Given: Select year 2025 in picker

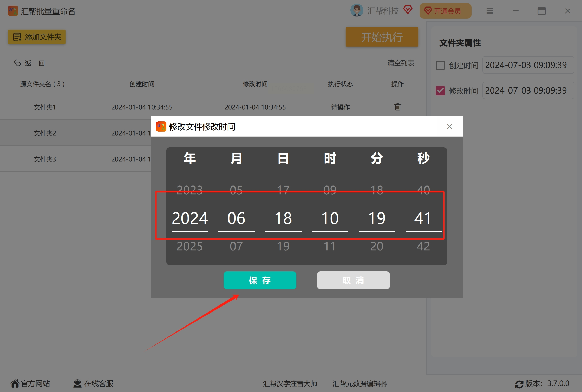Looking at the screenshot, I should [x=189, y=246].
